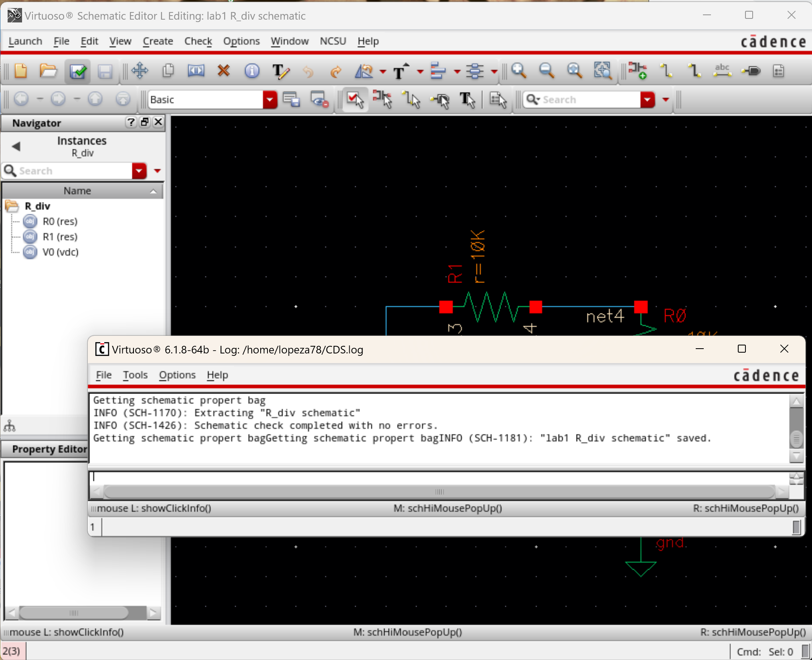The image size is (812, 660).
Task: Select R1 (res) in Navigator tree
Action: tap(60, 237)
